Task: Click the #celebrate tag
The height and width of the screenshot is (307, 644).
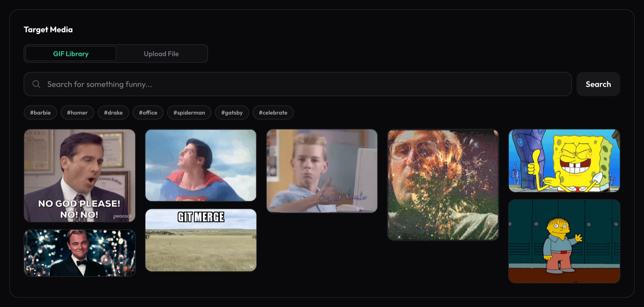Action: (273, 113)
